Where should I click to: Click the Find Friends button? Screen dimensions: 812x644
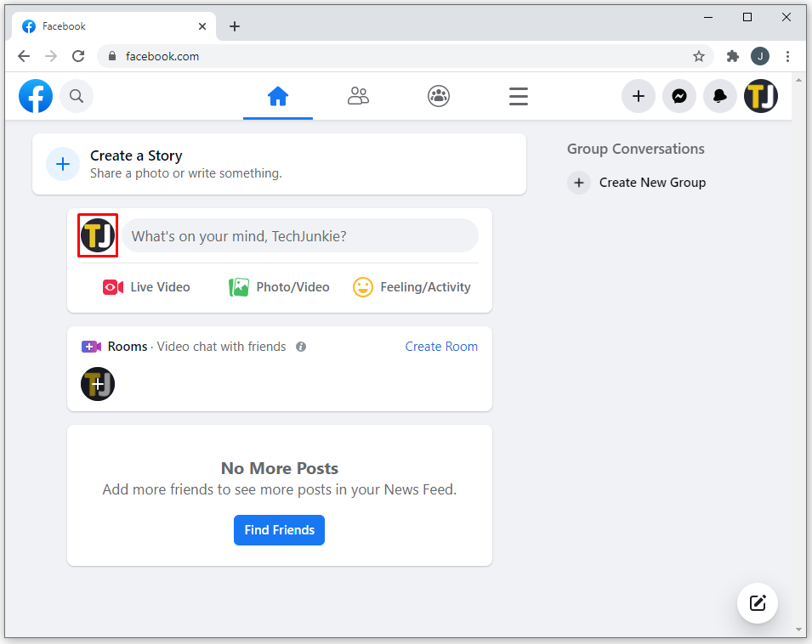click(x=279, y=530)
